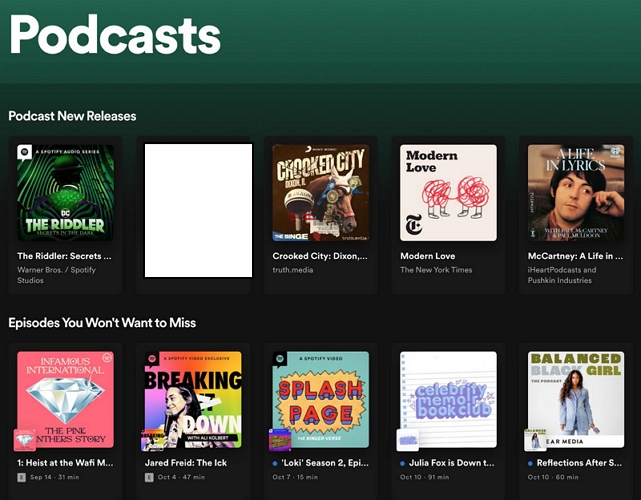Click the NYT logo on Modern Love cover
Viewport: 641px width, 500px height.
pos(412,226)
